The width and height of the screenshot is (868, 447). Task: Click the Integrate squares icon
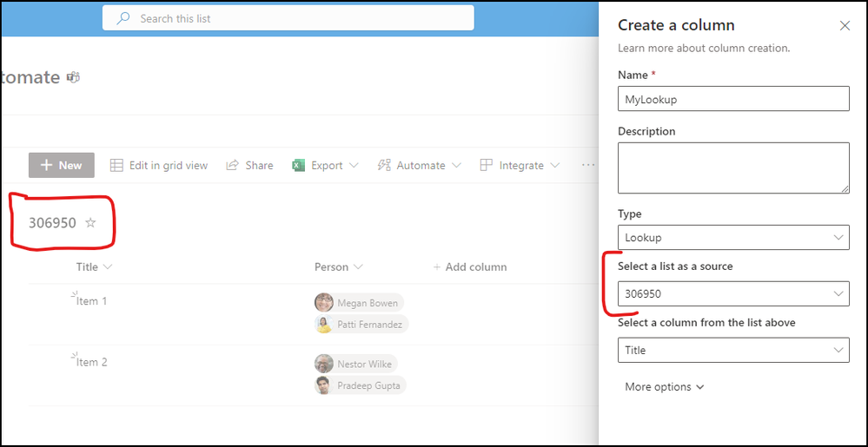(486, 165)
